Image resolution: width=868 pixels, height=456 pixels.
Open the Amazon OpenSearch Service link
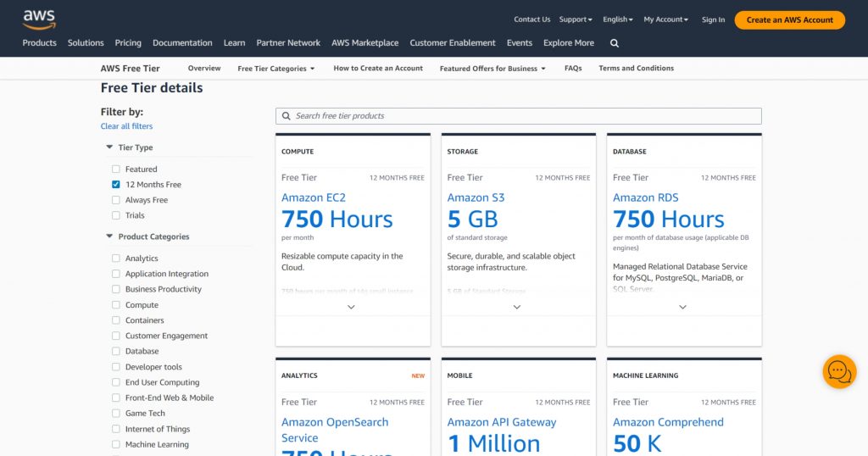pos(335,430)
